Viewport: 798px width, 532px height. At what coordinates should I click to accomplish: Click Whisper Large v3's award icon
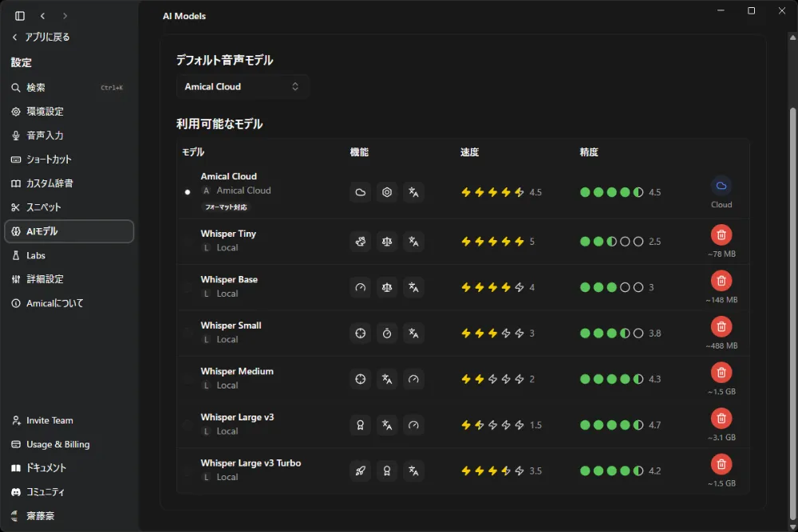coord(361,424)
